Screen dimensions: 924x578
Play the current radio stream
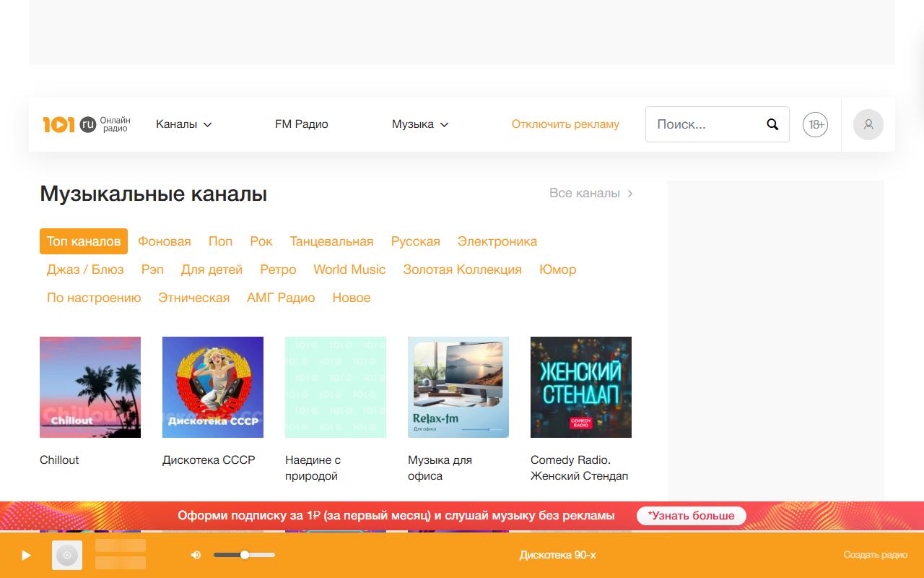pos(26,555)
